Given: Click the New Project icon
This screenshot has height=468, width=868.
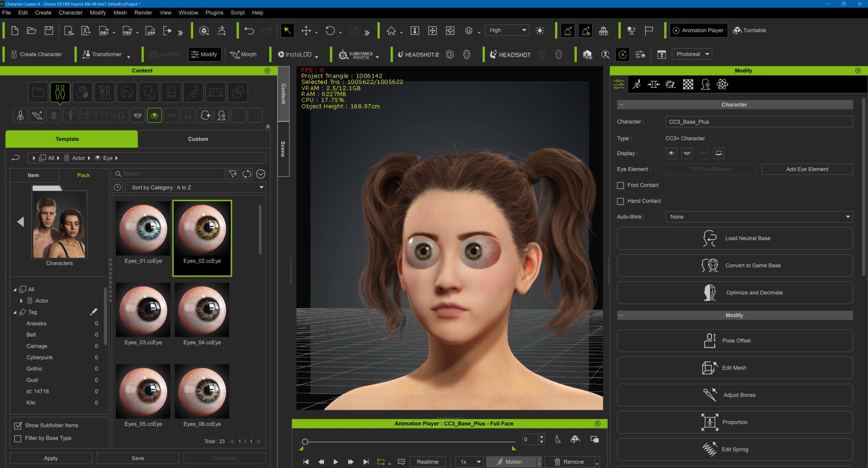Looking at the screenshot, I should (15, 30).
